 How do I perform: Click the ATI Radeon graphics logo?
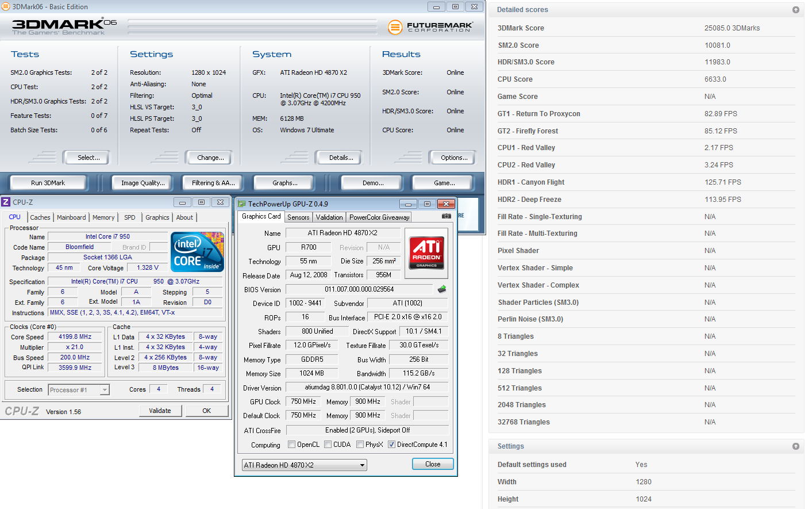click(427, 252)
